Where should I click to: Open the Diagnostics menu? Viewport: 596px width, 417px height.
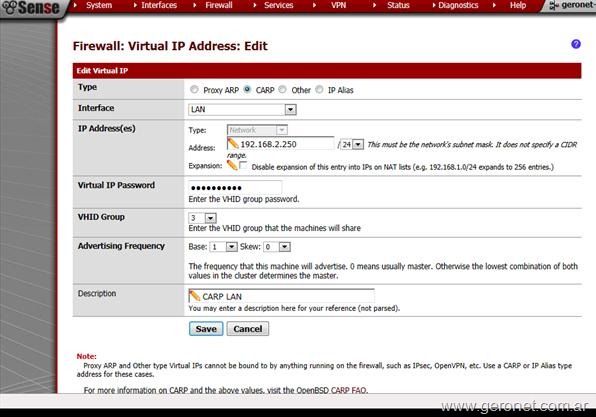pos(458,5)
